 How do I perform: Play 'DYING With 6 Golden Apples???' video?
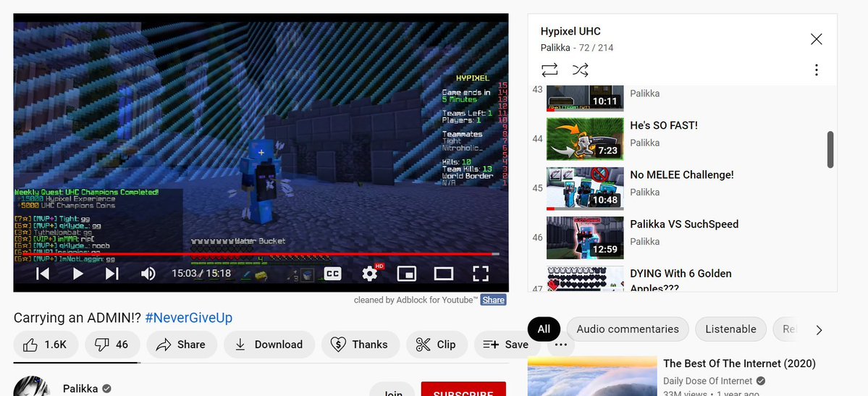(x=682, y=279)
